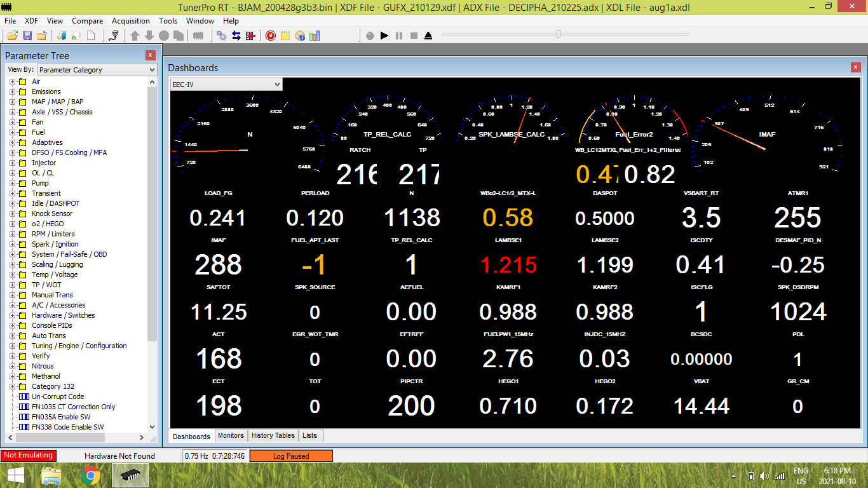
Task: Click the Not Emulating status button
Action: [29, 455]
